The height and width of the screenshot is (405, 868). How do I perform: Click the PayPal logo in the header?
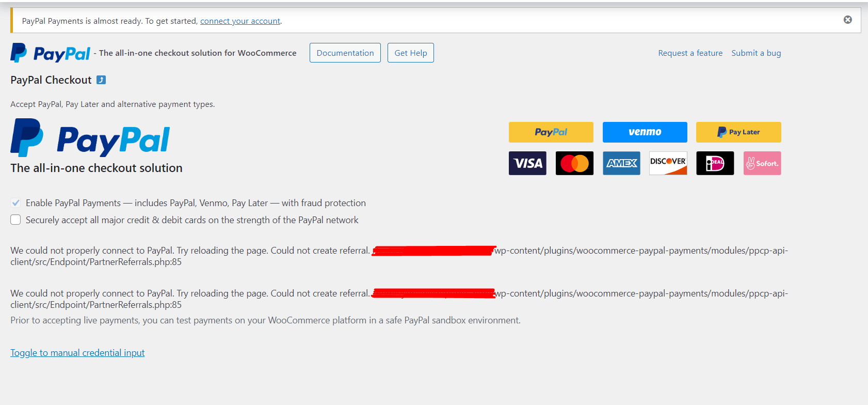click(50, 53)
